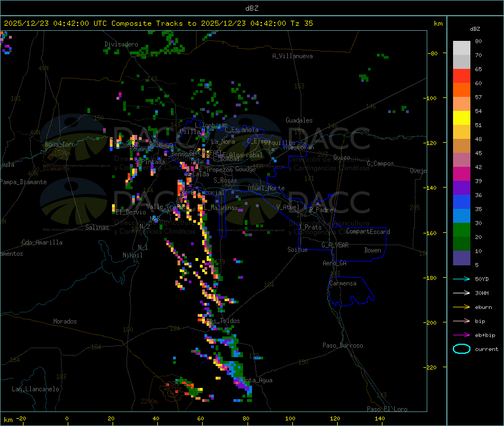
Task: Click the A_Villanueva location label
Action: pyautogui.click(x=292, y=56)
